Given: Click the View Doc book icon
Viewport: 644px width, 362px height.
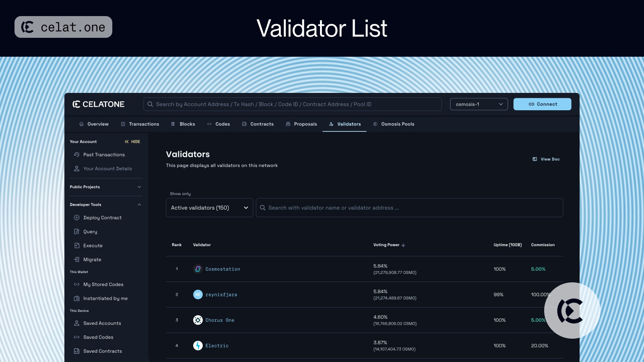Looking at the screenshot, I should click(x=535, y=159).
